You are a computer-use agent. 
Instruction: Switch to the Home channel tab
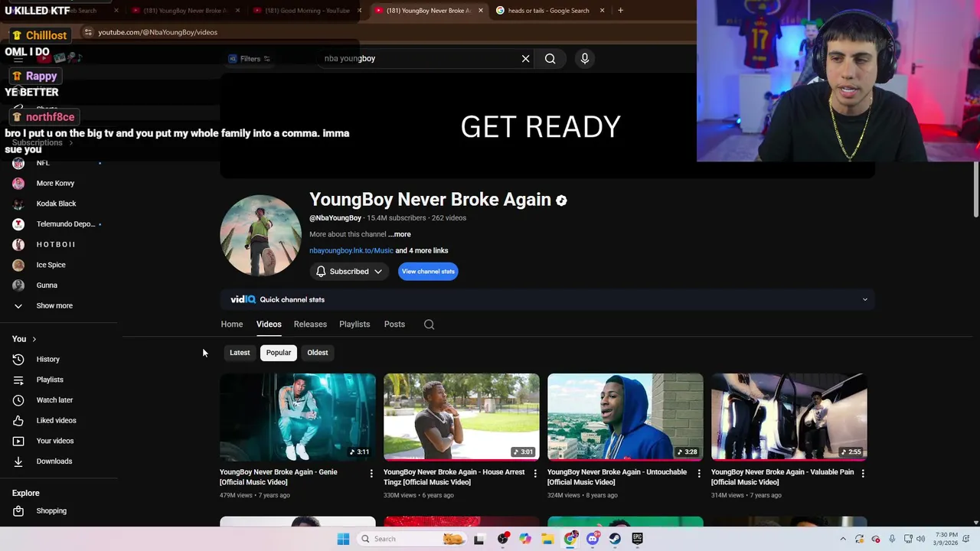(232, 324)
